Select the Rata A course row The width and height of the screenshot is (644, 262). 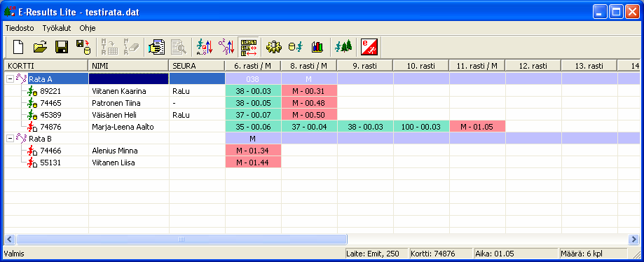322,79
